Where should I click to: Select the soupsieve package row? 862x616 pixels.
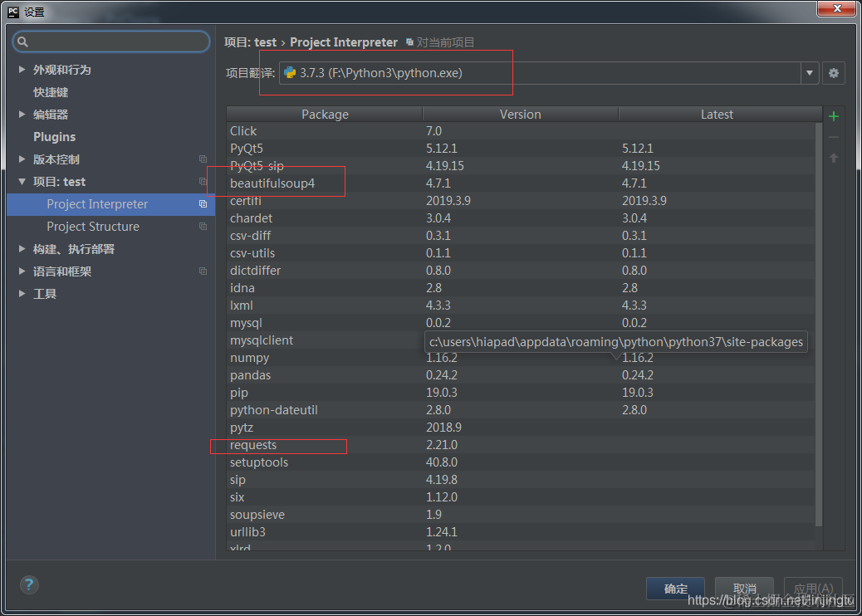point(521,515)
